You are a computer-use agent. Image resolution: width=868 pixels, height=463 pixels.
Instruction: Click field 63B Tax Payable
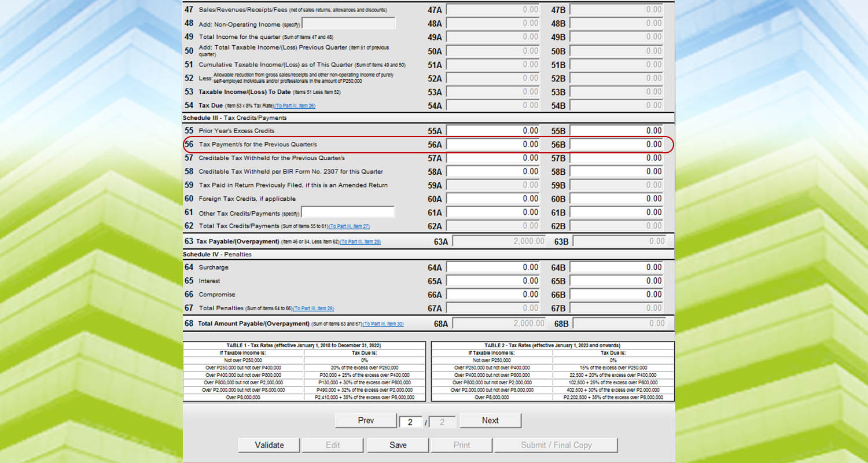[620, 241]
